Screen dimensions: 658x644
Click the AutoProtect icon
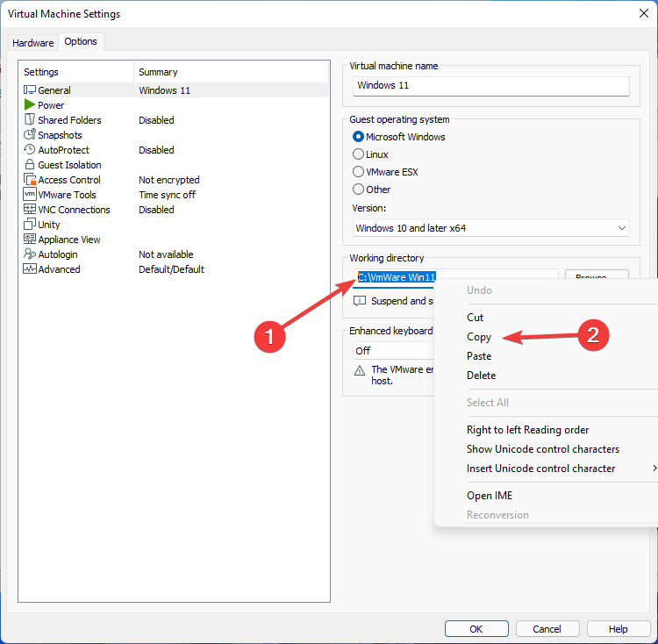(29, 149)
